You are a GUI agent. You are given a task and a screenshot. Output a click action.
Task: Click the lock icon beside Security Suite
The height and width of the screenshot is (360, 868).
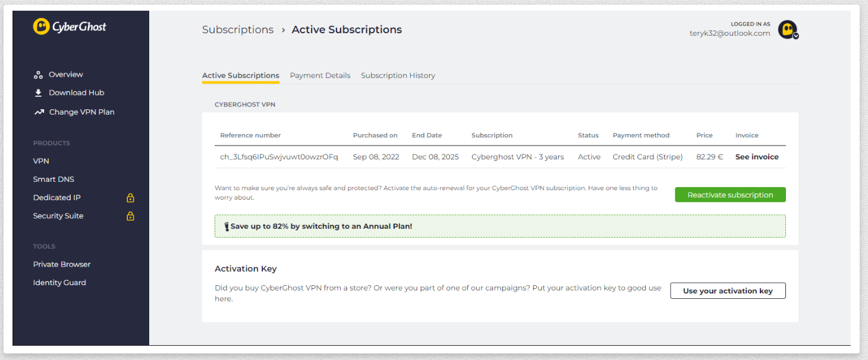pos(130,216)
